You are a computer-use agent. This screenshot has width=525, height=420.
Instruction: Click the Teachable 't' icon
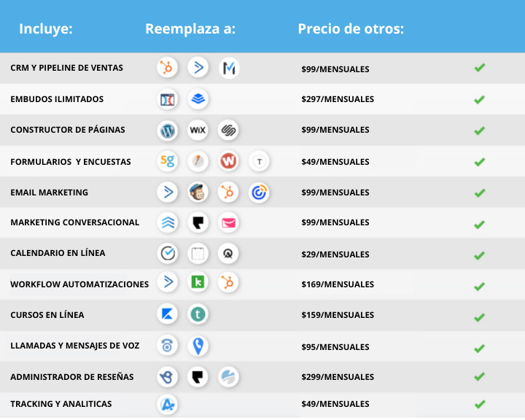[x=198, y=314]
